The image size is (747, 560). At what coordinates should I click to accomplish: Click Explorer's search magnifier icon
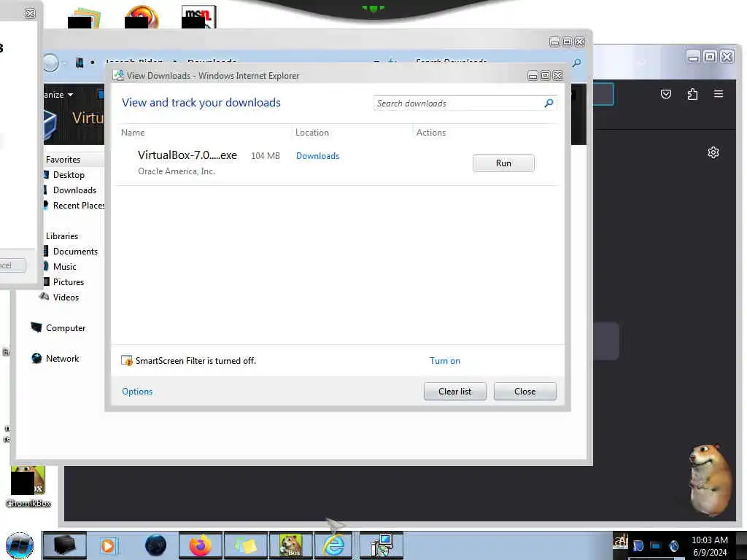576,63
